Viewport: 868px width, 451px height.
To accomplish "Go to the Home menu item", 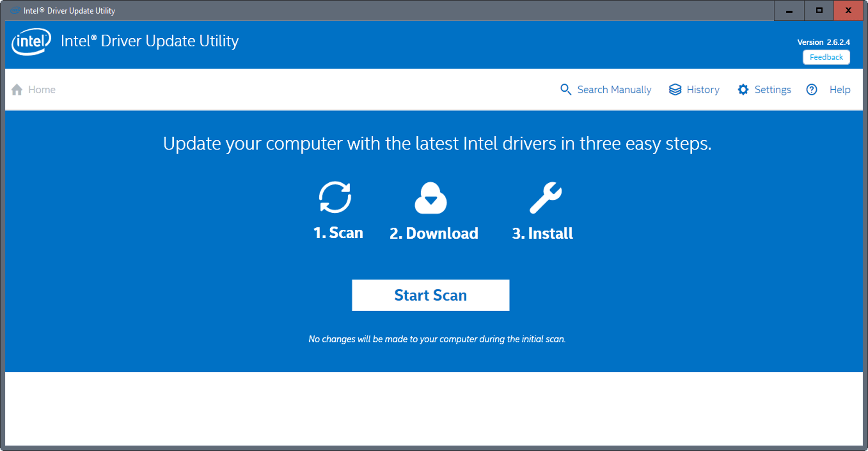I will (x=42, y=90).
